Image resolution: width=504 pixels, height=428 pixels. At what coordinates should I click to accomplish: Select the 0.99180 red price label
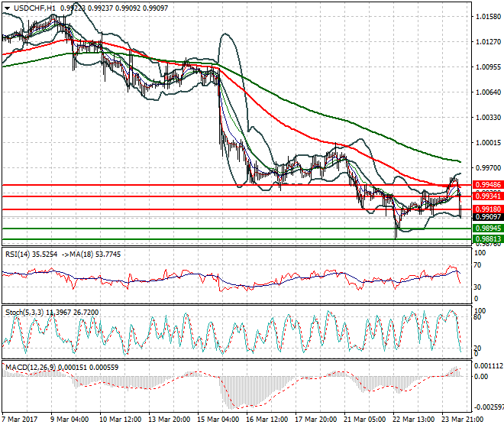coord(488,209)
